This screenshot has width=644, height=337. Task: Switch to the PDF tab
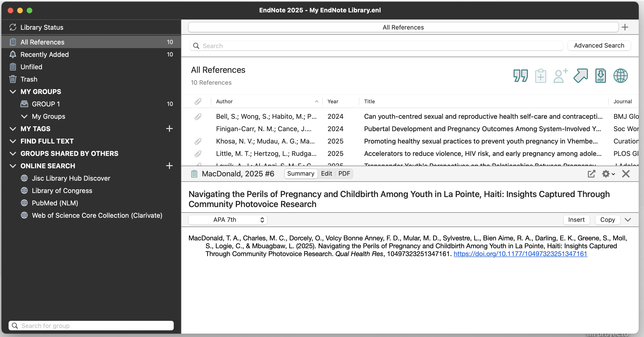344,173
